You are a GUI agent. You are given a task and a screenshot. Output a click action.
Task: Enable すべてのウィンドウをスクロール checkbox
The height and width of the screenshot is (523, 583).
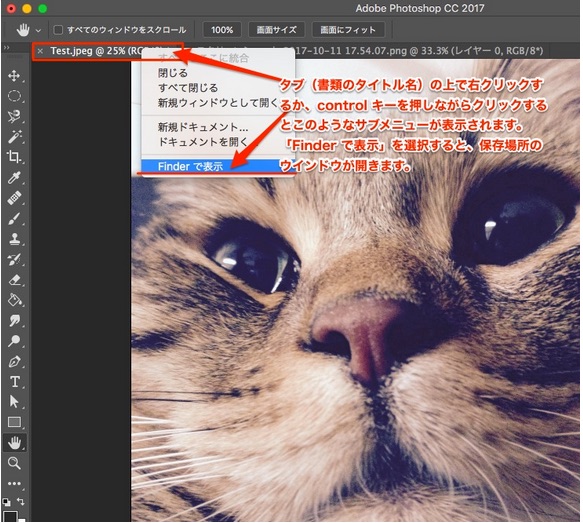tap(58, 30)
